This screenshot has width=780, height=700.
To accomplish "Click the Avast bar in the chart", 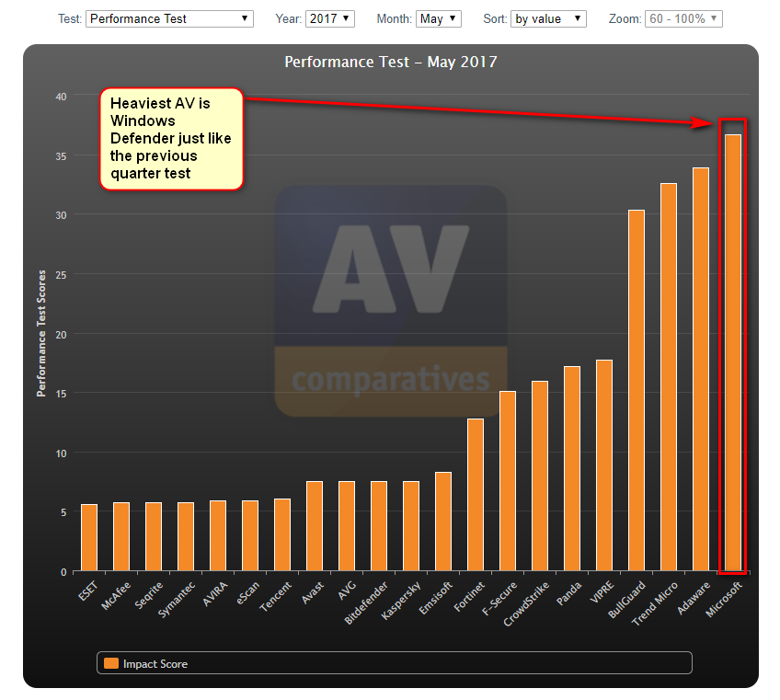I will [x=315, y=526].
